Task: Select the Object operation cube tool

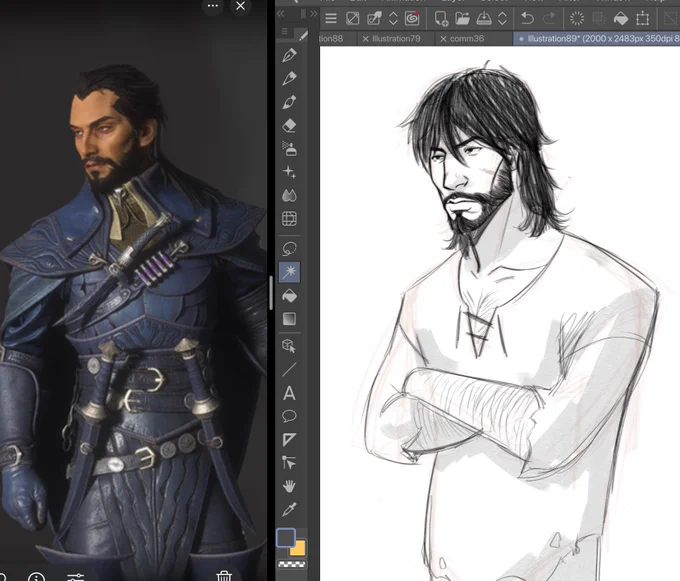Action: (289, 346)
